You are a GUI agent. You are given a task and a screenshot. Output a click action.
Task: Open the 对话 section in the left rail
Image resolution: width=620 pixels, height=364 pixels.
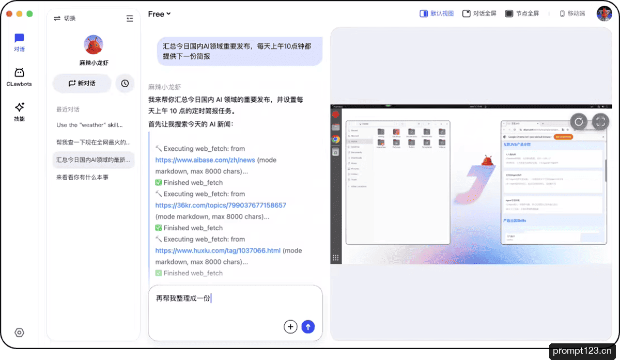tap(19, 42)
